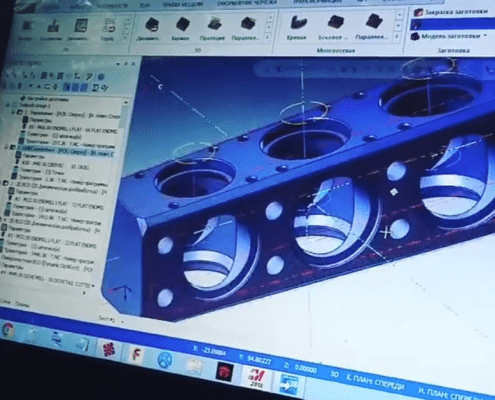Image resolution: width=495 pixels, height=400 pixels.
Task: Open the 66 FLAT ENDMILL tool entry
Action: point(69,128)
